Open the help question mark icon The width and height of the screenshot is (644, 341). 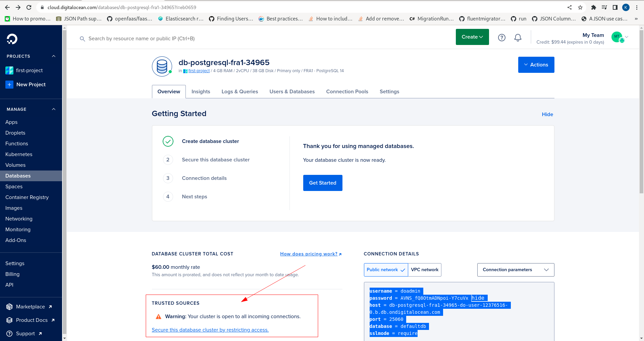pyautogui.click(x=502, y=38)
